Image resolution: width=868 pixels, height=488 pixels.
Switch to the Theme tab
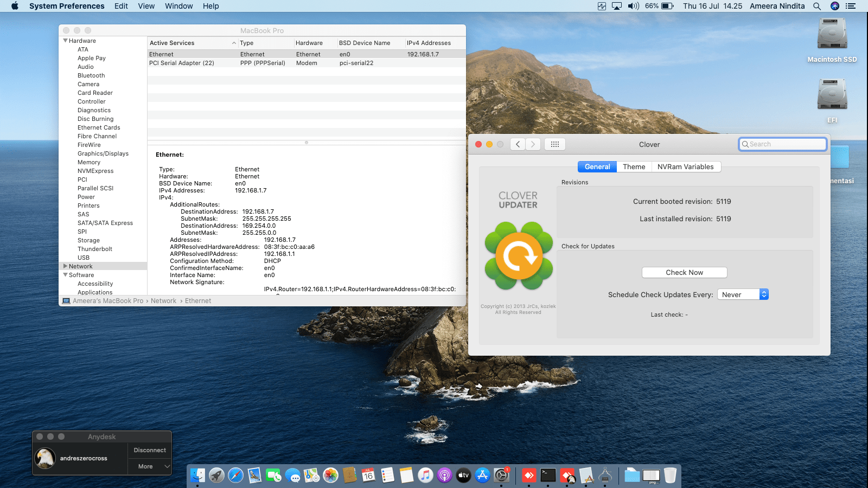[634, 167]
